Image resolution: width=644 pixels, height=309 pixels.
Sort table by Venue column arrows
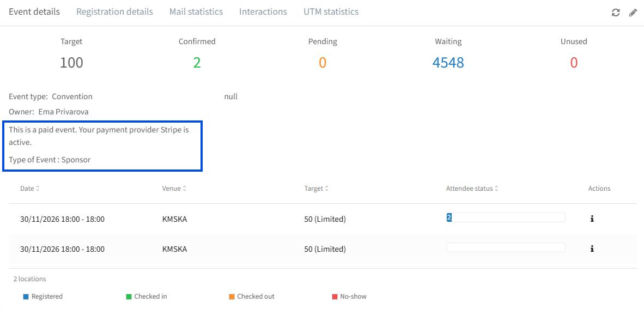coord(184,189)
